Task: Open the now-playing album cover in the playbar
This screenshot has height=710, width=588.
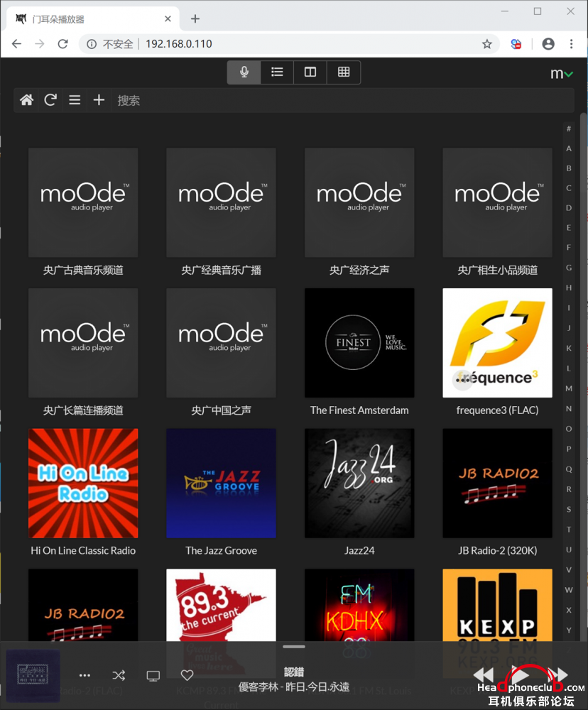Action: pos(33,675)
